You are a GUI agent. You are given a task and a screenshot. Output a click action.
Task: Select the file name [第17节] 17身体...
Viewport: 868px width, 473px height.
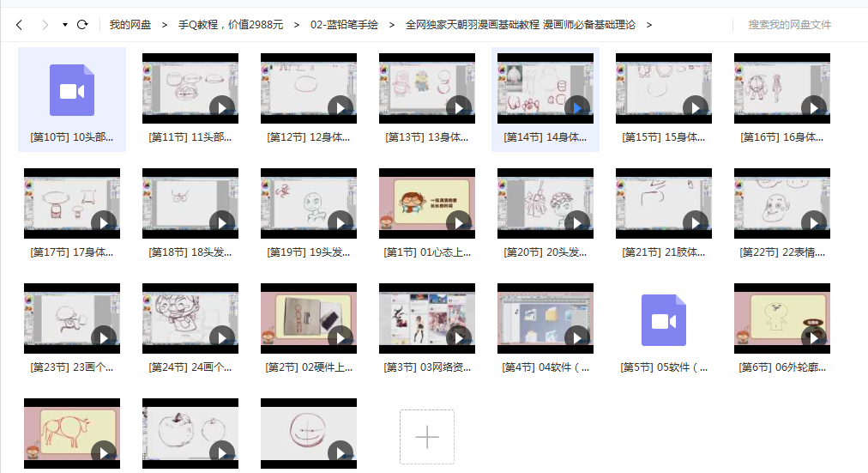(72, 252)
